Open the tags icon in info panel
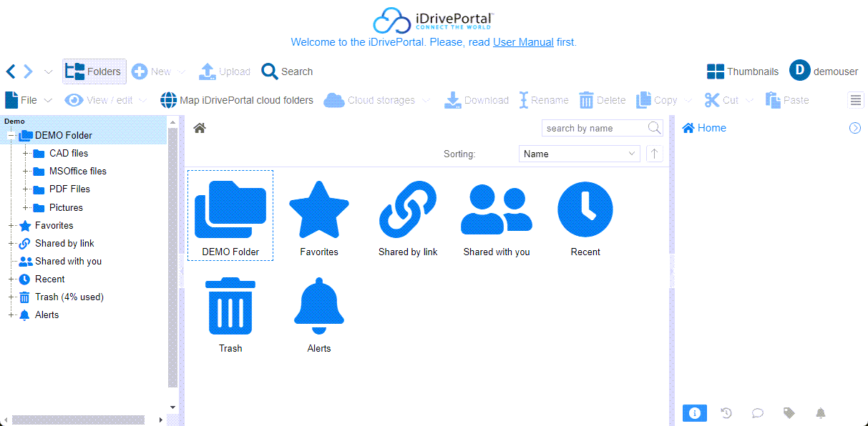 (x=789, y=412)
